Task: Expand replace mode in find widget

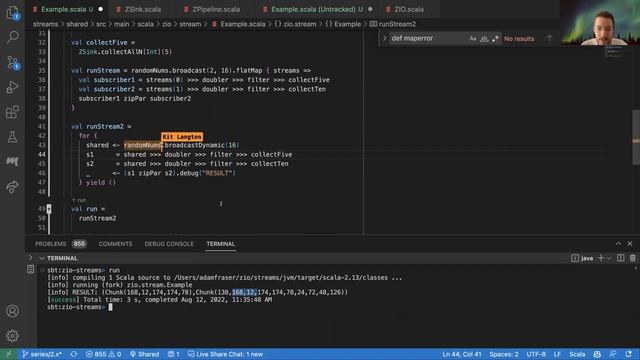Action: [x=384, y=38]
